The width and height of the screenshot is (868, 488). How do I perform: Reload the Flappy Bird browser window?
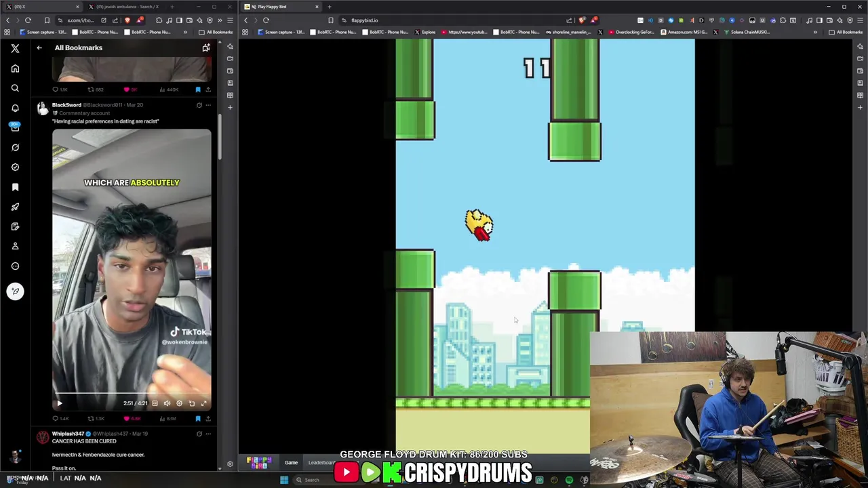[266, 20]
